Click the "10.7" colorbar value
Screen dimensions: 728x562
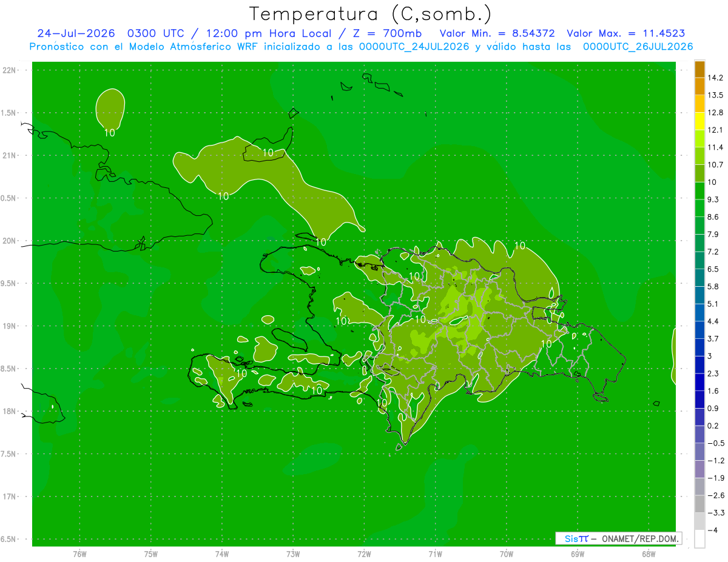[x=715, y=165]
